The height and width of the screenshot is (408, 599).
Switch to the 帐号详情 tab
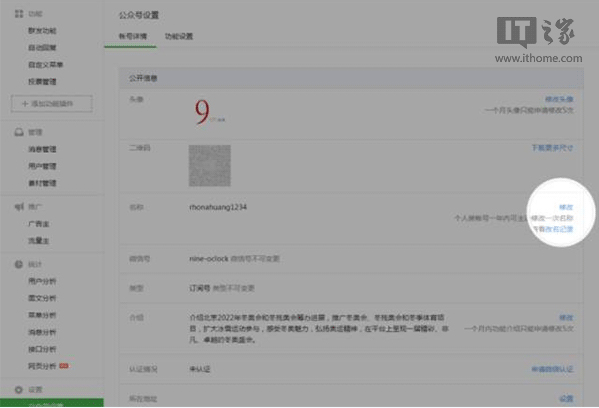click(x=133, y=36)
